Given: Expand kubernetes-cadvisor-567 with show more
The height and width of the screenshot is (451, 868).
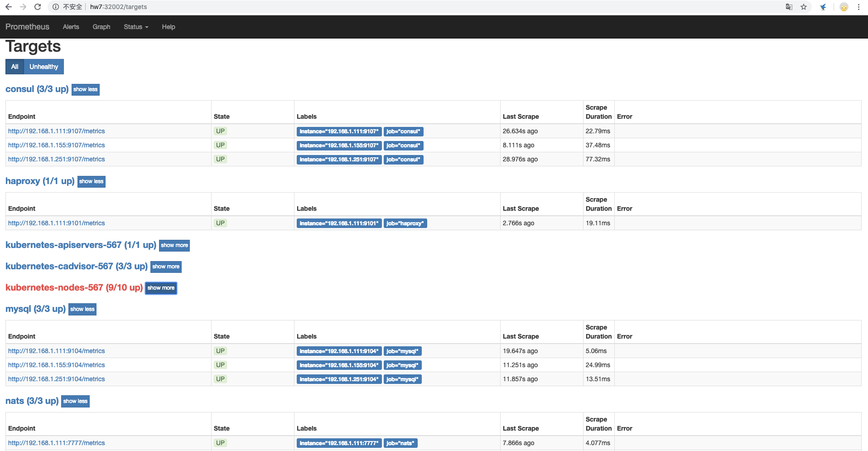Looking at the screenshot, I should click(166, 267).
